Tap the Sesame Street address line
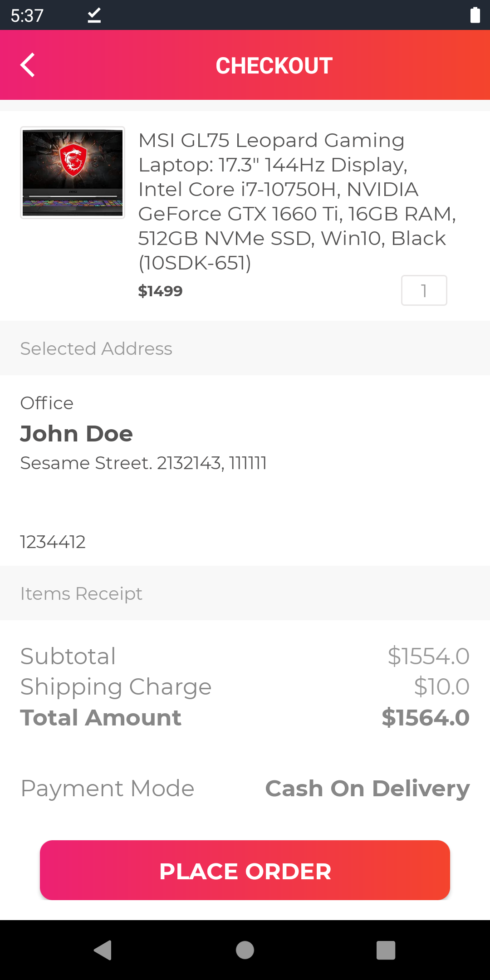This screenshot has width=490, height=980. [143, 463]
